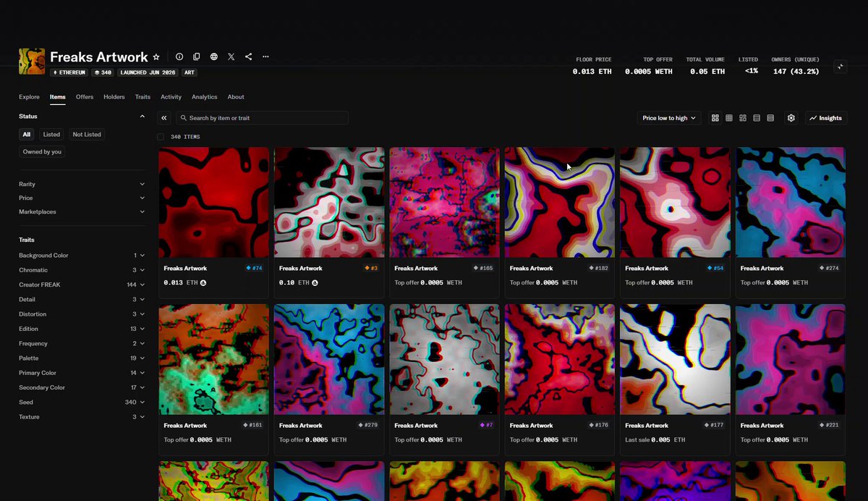The image size is (868, 501).
Task: Expand the Price filter
Action: click(x=82, y=198)
